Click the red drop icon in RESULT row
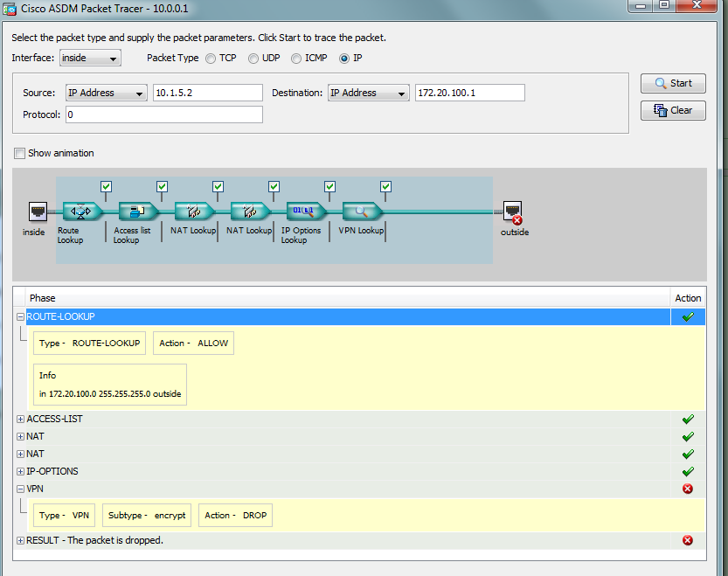 tap(688, 540)
